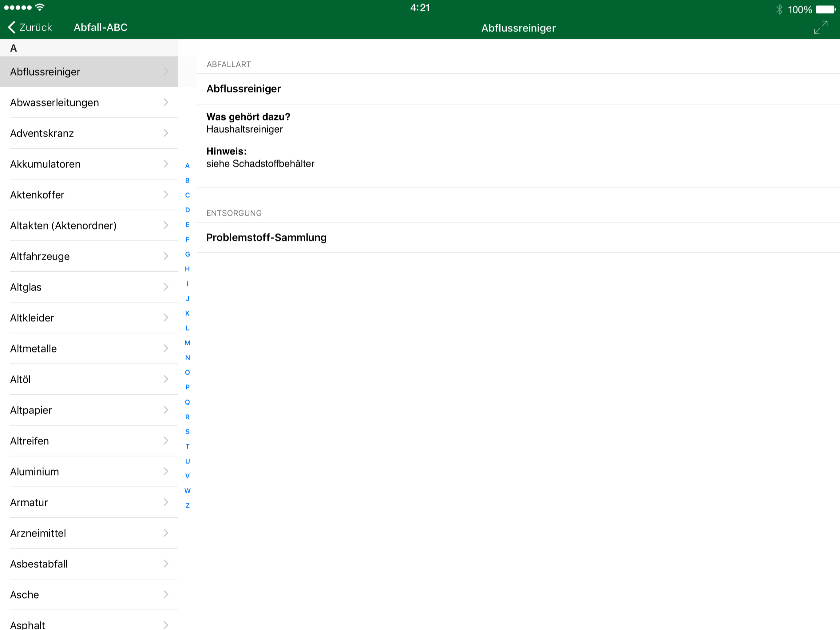Tap the Abflussreiniger name in Abfallart section
This screenshot has width=840, height=630.
click(244, 89)
